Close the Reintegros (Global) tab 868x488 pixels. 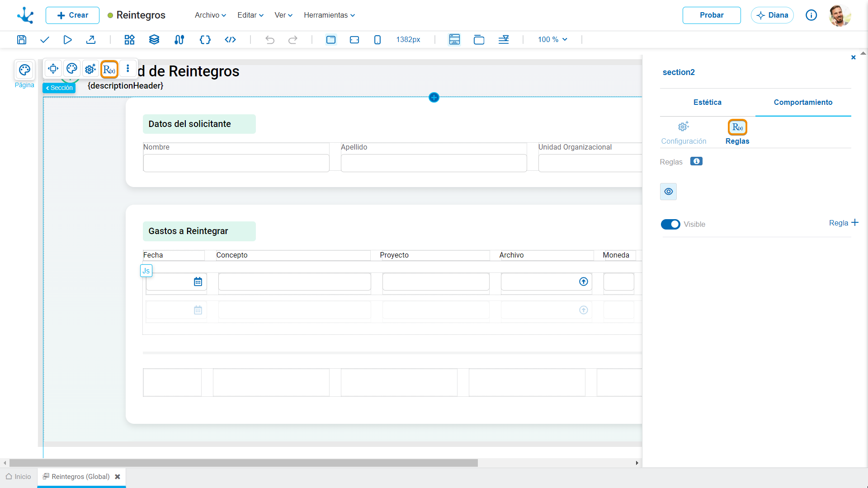pyautogui.click(x=118, y=477)
